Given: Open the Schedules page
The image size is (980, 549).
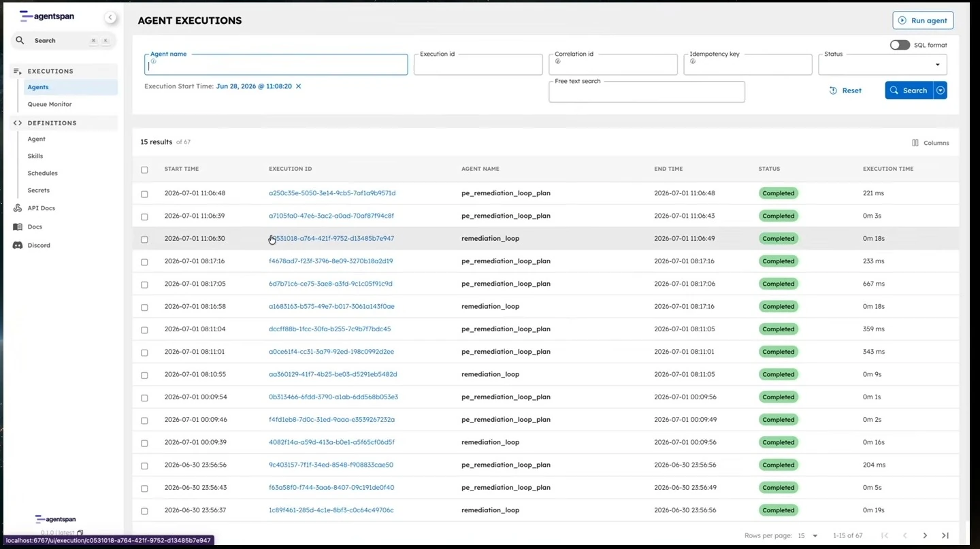Looking at the screenshot, I should pyautogui.click(x=43, y=173).
